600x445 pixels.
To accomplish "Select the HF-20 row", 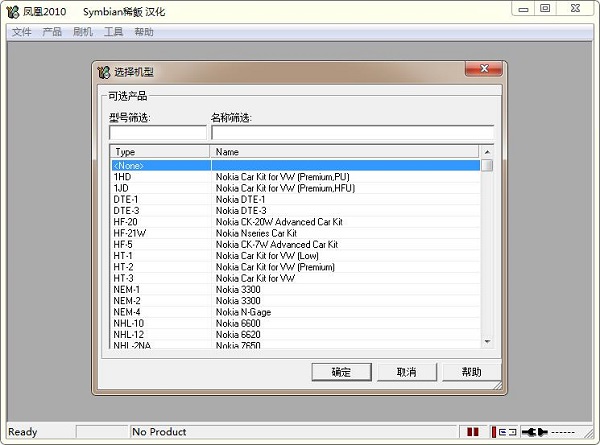I will tap(295, 222).
